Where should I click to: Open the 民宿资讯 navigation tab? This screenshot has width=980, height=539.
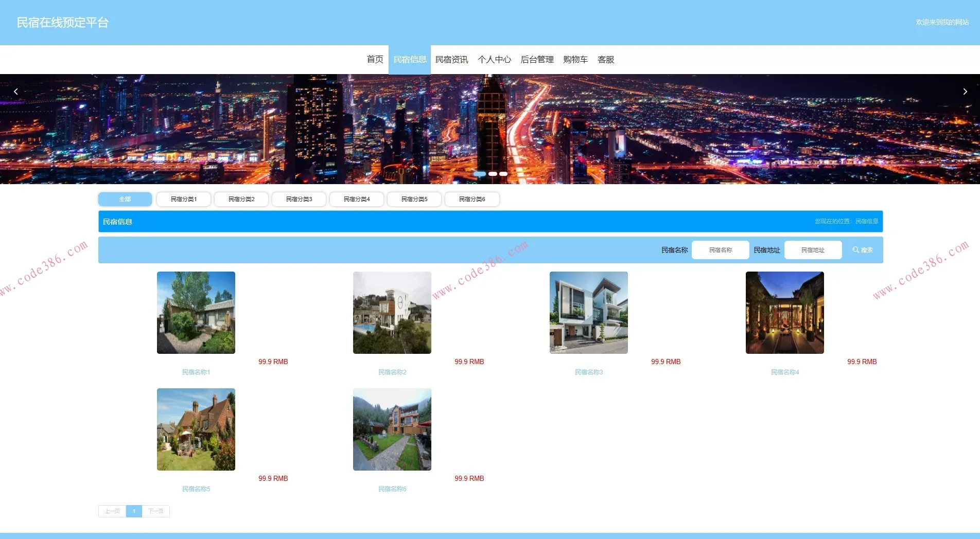[452, 60]
